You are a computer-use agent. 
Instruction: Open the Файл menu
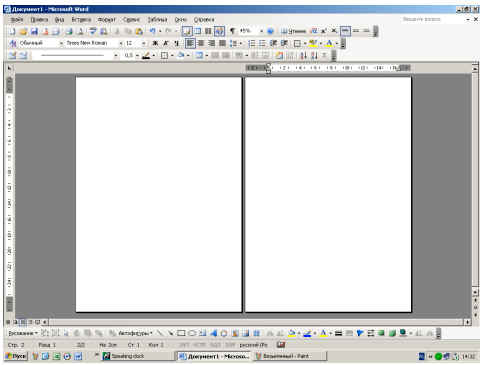(x=17, y=20)
